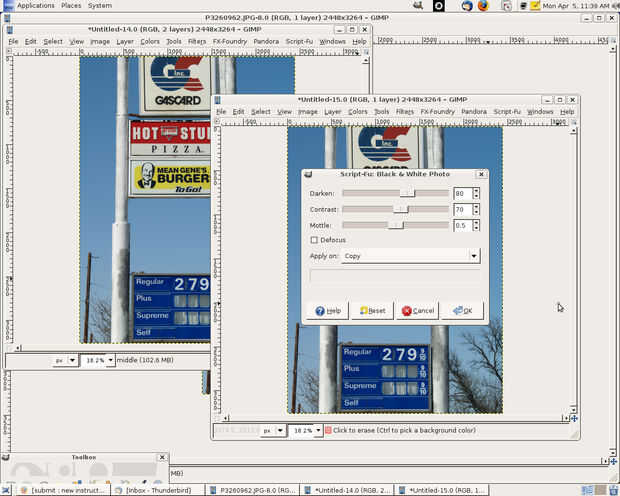The height and width of the screenshot is (496, 620).
Task: Click scroll-down arrow in Untitled-15 vertical scrollbar
Action: click(x=574, y=409)
